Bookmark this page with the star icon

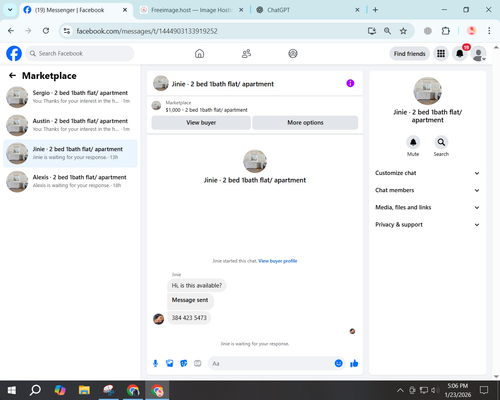coord(403,31)
